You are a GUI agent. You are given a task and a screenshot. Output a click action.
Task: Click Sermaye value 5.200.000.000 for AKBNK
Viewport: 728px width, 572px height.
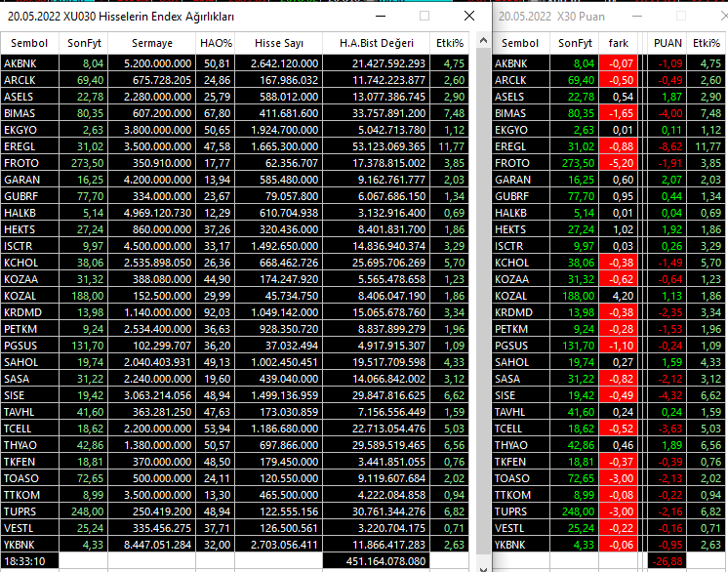pos(152,63)
